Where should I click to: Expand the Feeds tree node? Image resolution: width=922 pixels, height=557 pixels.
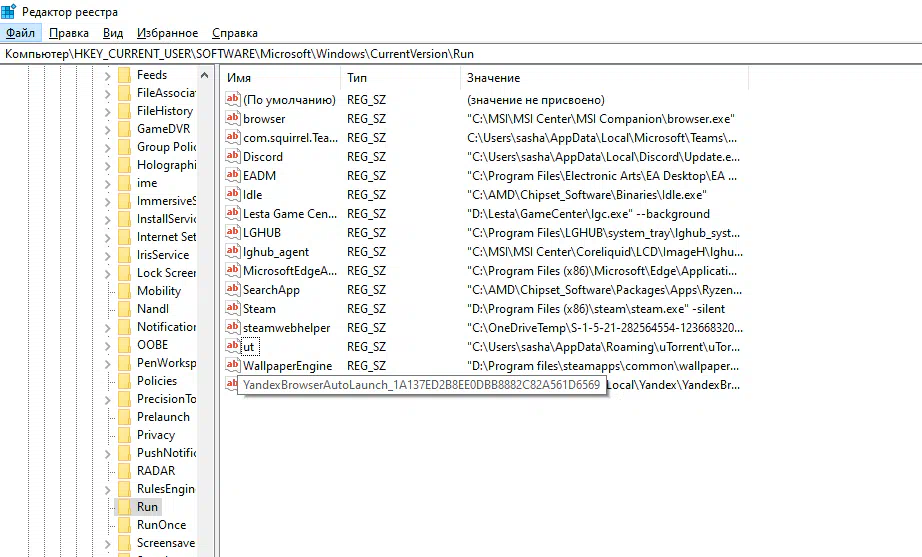(x=107, y=75)
